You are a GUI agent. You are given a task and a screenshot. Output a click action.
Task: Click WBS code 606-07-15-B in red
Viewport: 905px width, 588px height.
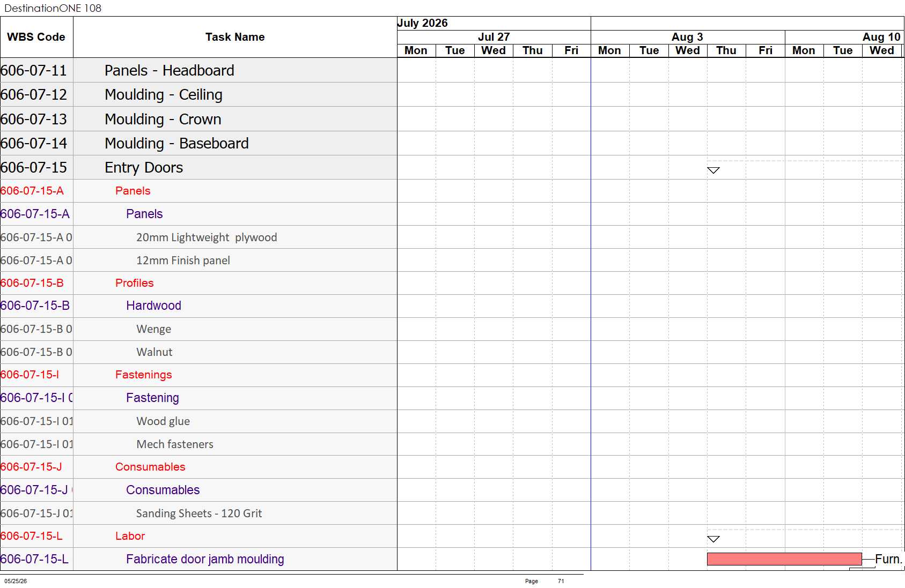32,283
